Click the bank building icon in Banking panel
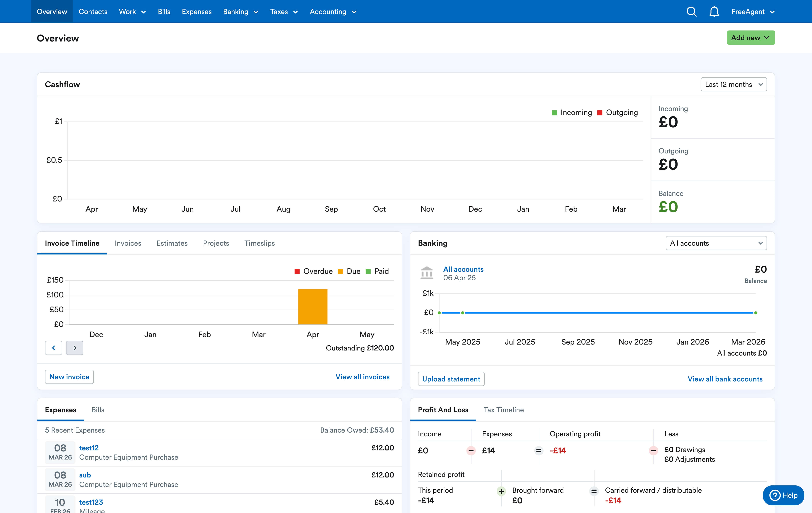The width and height of the screenshot is (812, 513). pos(427,273)
